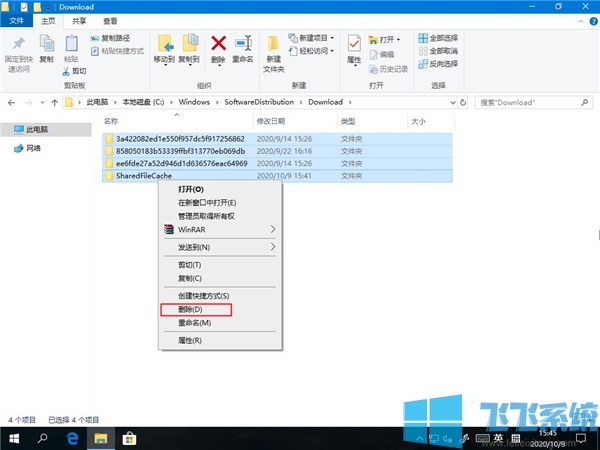Click Windows in the address breadcrumb
Screen dimensions: 600x450
[194, 102]
